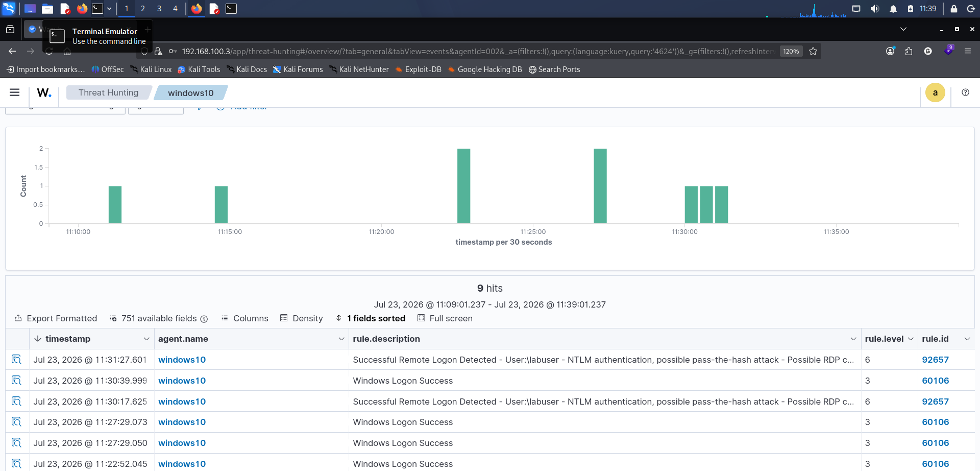980x471 pixels.
Task: Open the site permissions lock icon in address bar
Action: (x=158, y=51)
